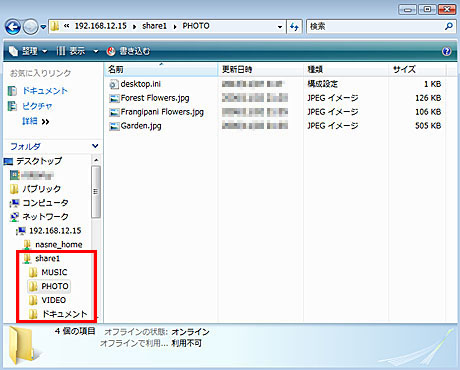The width and height of the screenshot is (460, 370).
Task: Click 4 個の項目 in details pane
Action: coord(75,331)
